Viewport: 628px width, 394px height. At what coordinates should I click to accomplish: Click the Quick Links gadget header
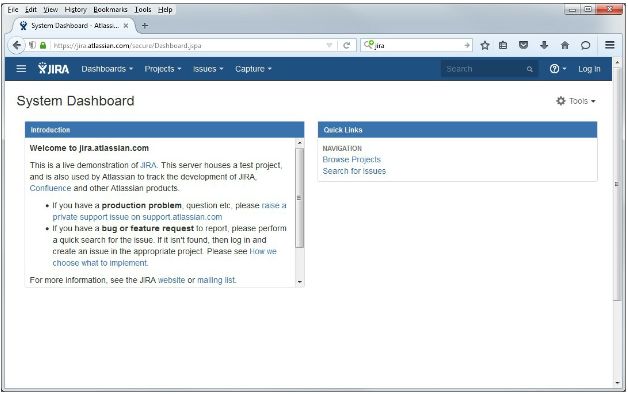(x=457, y=130)
